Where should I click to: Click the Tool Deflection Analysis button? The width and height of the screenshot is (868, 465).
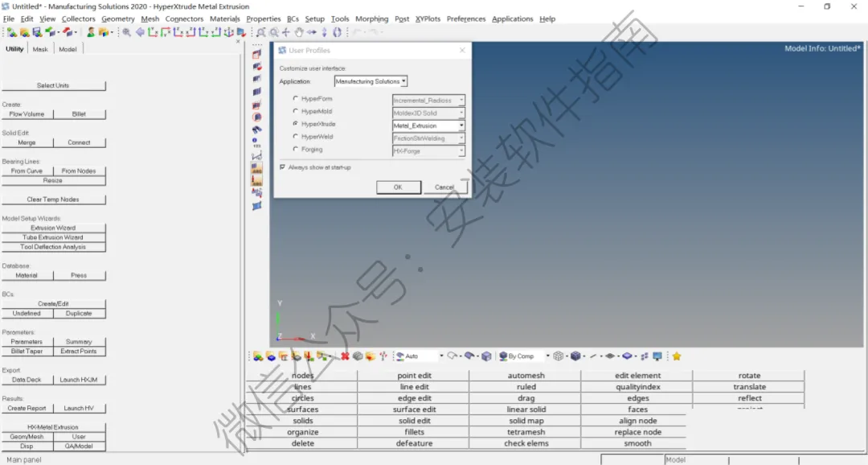(53, 247)
